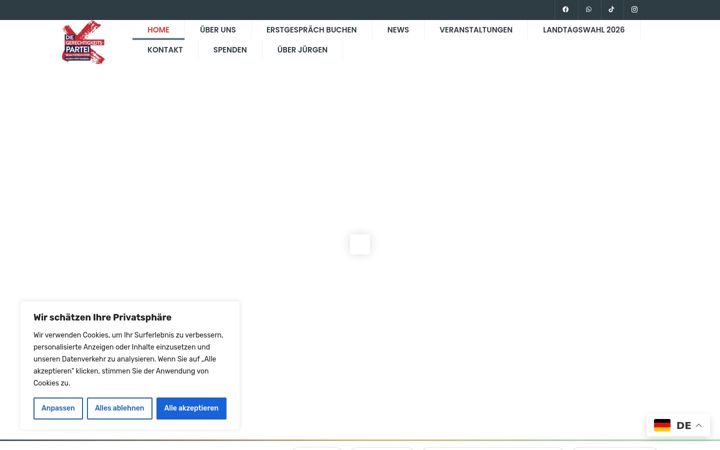Click the Anpassen cookie button

pos(58,408)
